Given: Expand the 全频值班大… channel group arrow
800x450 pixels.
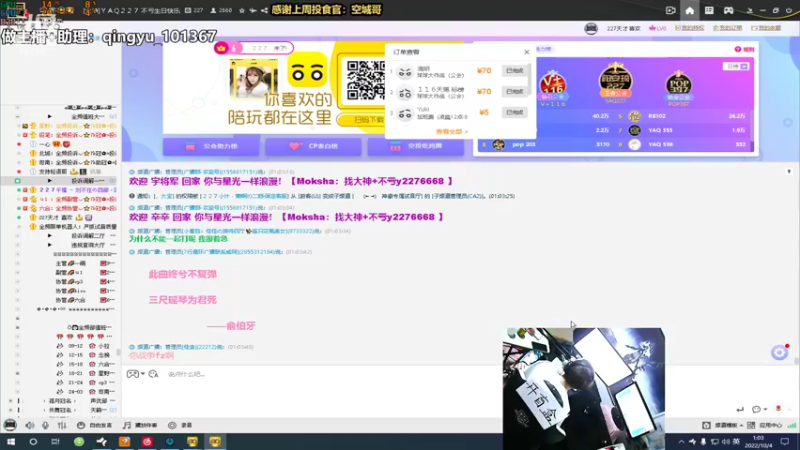Looking at the screenshot, I should [49, 117].
